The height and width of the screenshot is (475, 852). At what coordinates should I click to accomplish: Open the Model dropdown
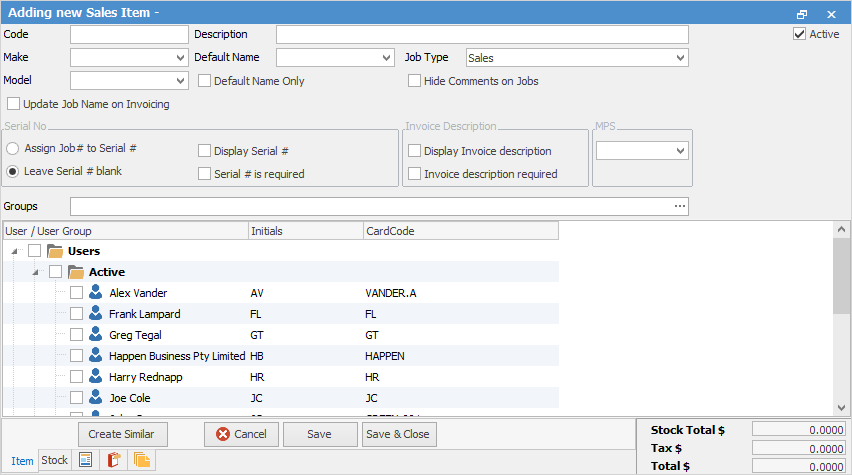click(x=180, y=81)
